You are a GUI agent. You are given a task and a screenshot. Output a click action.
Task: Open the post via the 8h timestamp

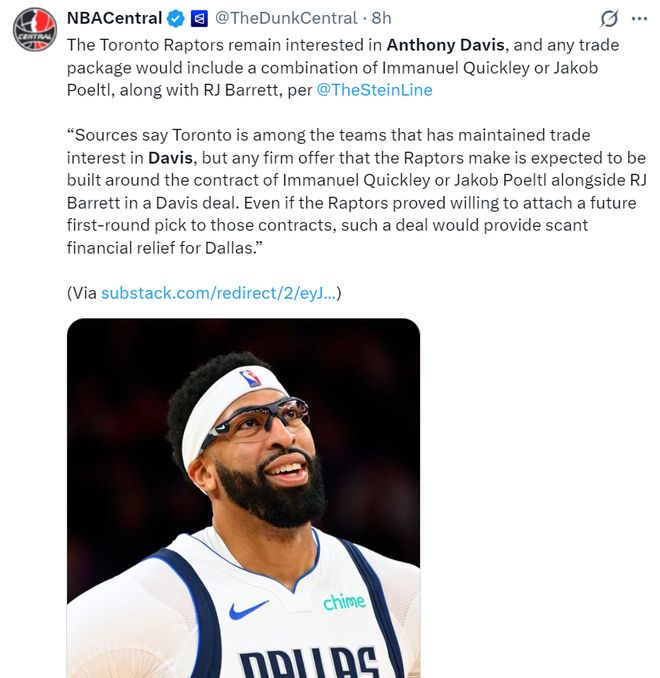pos(381,18)
